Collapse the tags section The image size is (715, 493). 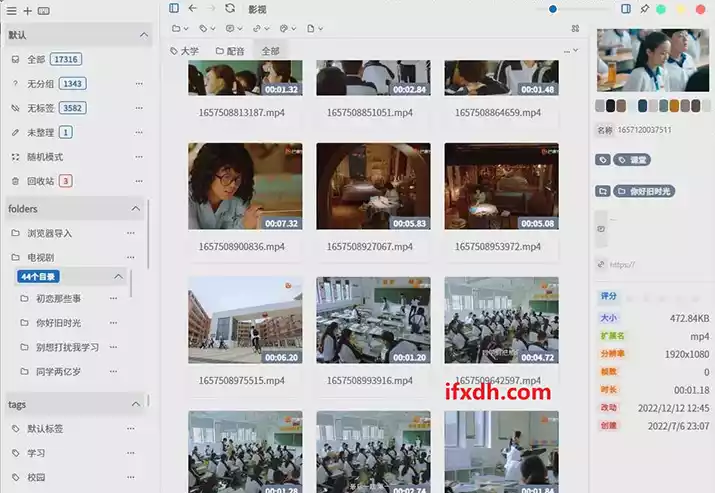click(x=135, y=404)
